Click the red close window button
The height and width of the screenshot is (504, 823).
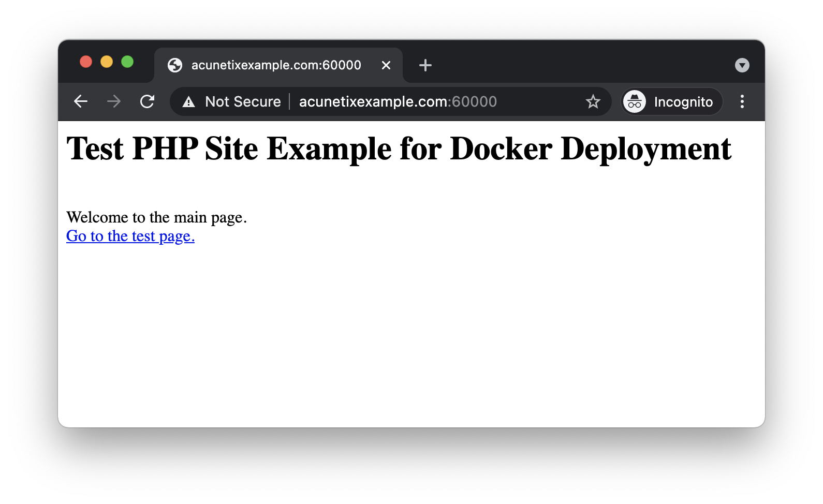point(86,62)
